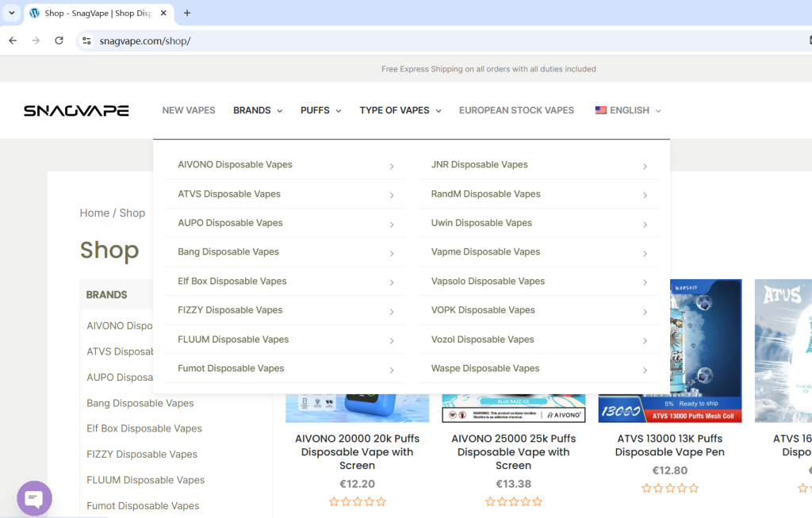Expand the Vapsolo submenu arrow
The height and width of the screenshot is (518, 812).
pos(645,283)
